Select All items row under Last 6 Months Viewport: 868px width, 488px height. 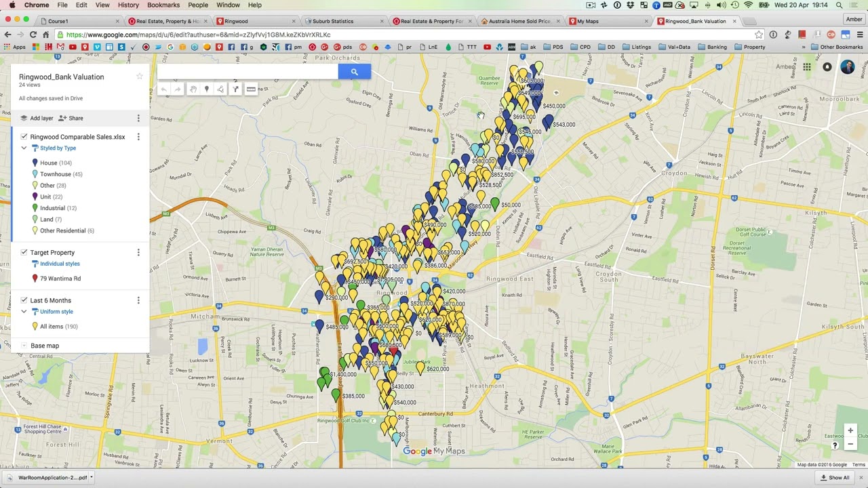point(56,326)
